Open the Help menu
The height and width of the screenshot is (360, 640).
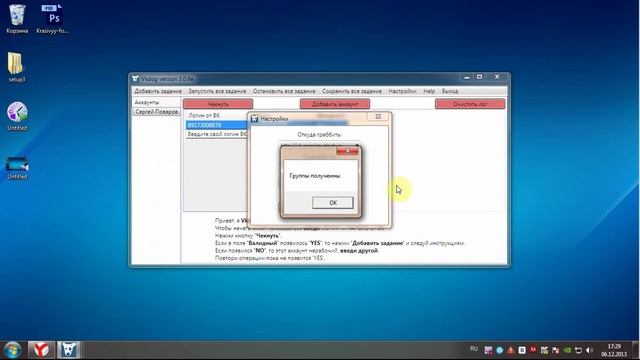[x=429, y=91]
